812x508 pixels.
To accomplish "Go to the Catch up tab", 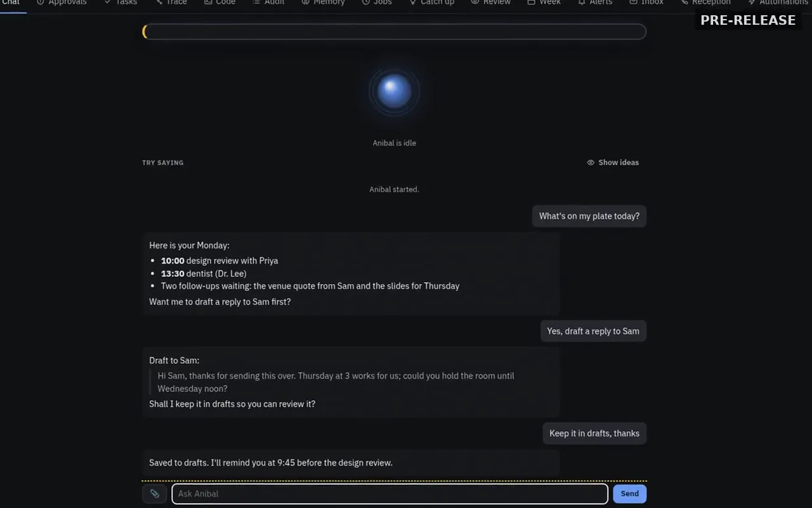I will [x=431, y=3].
